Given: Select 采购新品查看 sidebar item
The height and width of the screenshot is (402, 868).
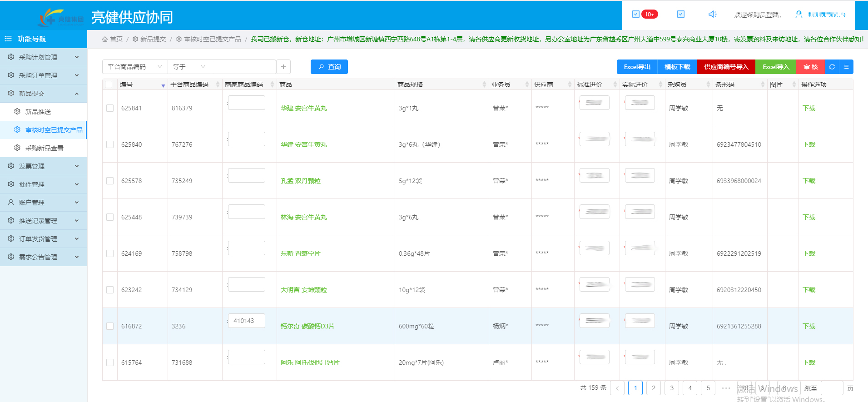Looking at the screenshot, I should tap(44, 148).
